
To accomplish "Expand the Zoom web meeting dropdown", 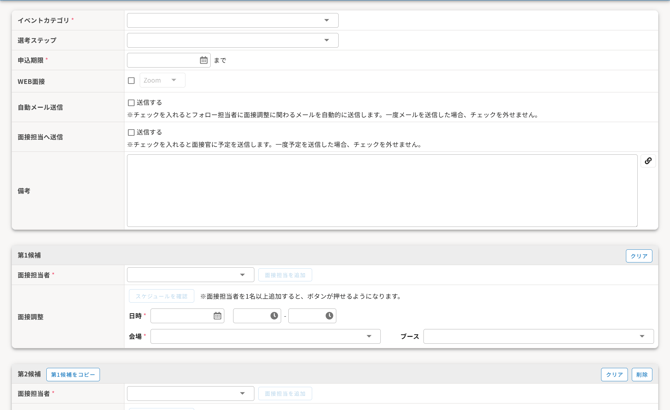I will (162, 80).
